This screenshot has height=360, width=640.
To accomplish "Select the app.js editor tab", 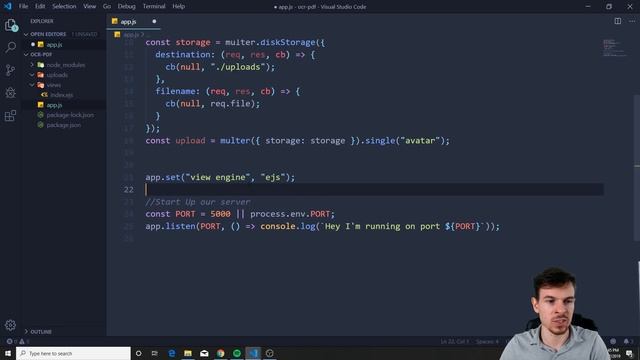I will tap(133, 21).
